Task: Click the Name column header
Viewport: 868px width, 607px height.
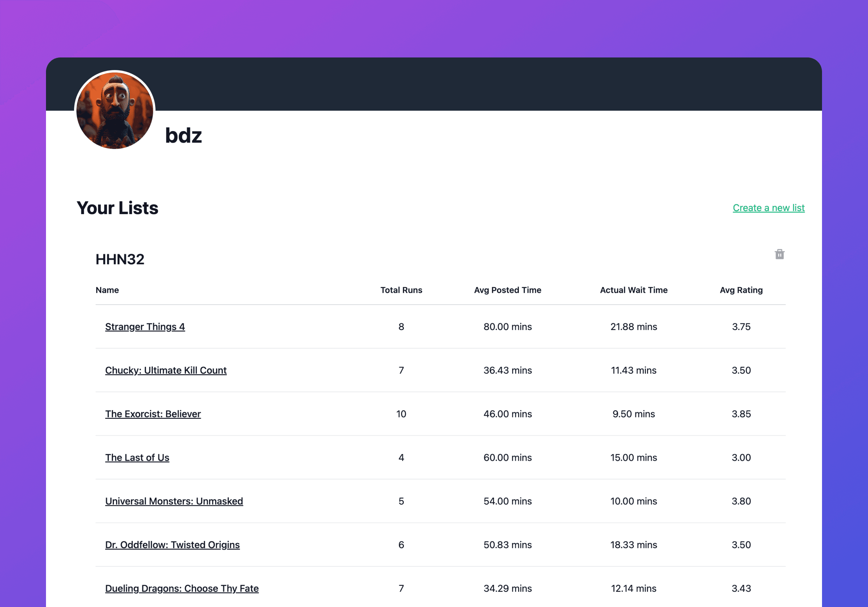Action: pos(107,290)
